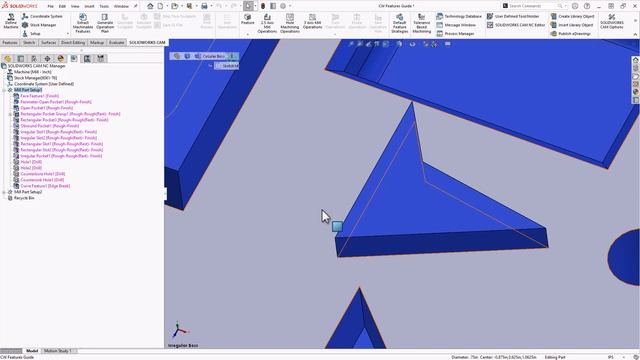640x360 pixels.
Task: Select Perimeter-Open Pocket1 tree item
Action: click(x=56, y=102)
